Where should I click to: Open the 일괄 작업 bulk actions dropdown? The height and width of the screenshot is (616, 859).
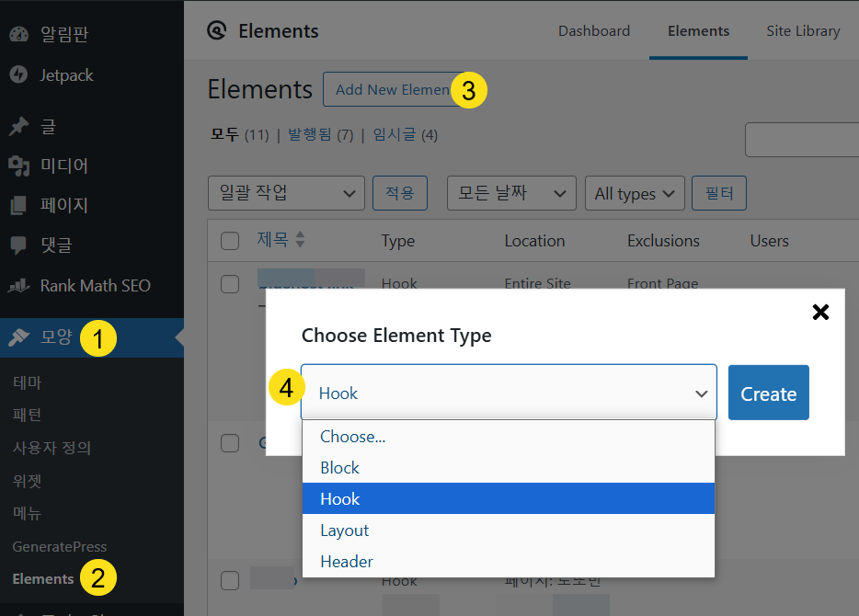(x=286, y=193)
